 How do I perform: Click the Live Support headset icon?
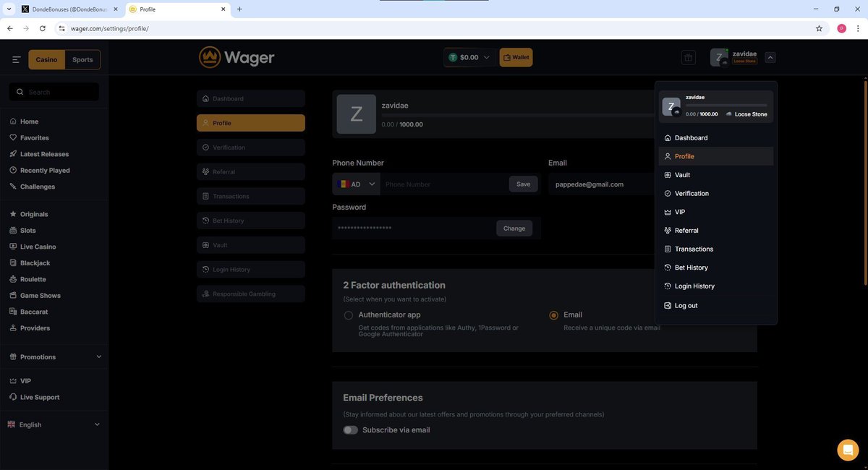click(13, 397)
